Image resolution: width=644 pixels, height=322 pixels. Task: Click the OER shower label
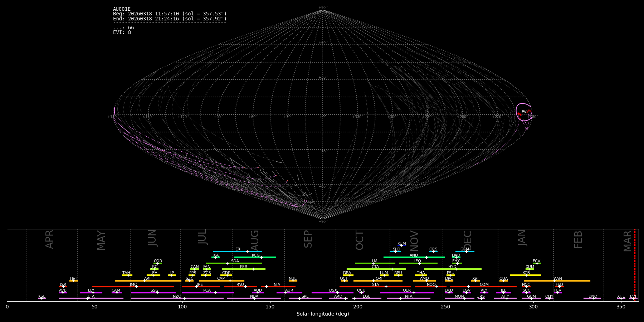point(407,291)
